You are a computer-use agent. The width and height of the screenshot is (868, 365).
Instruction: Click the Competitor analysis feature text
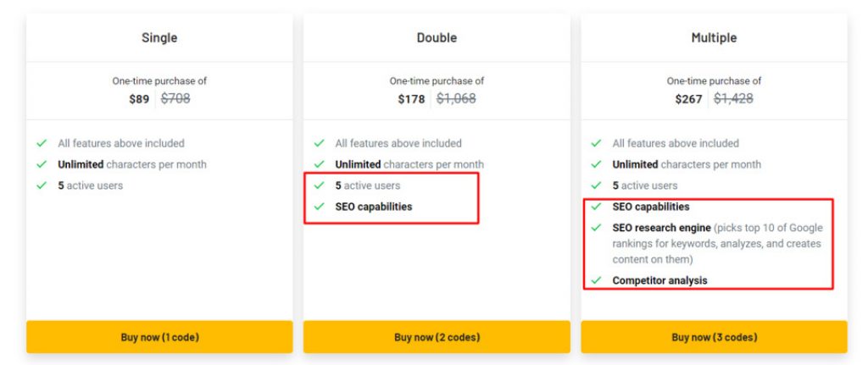pos(659,280)
